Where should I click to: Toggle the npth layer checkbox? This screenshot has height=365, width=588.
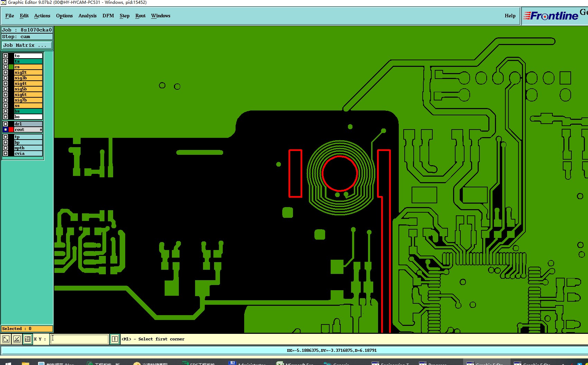[6, 148]
